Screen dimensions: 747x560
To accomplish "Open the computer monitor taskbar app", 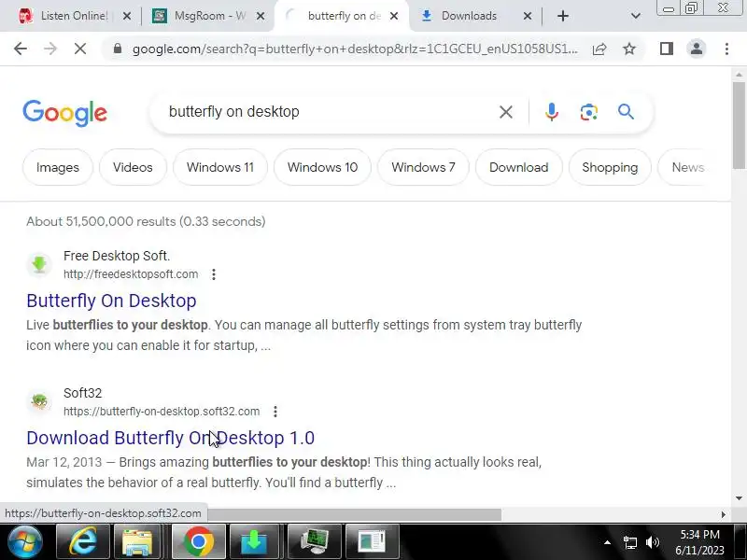I will pos(315,542).
